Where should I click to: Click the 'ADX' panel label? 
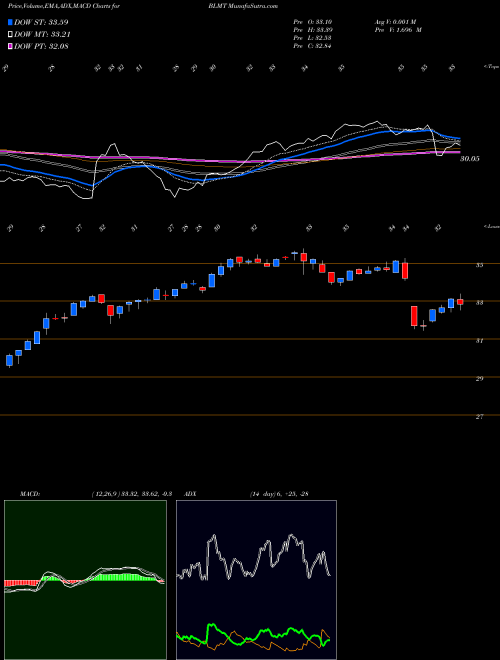(190, 494)
